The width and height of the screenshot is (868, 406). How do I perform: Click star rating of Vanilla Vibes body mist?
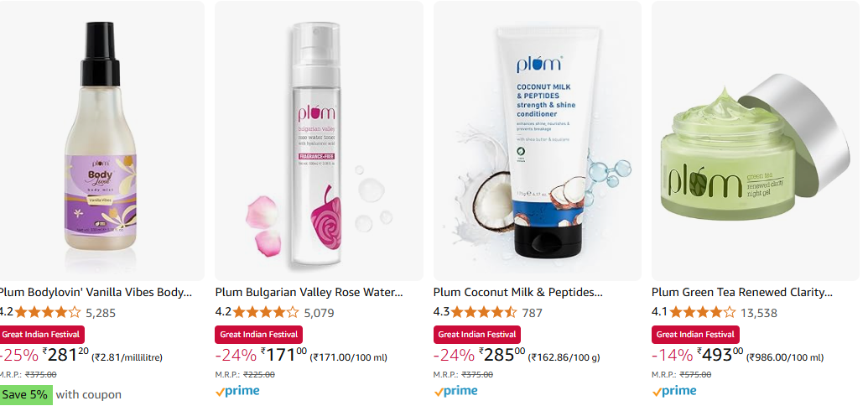coord(48,312)
